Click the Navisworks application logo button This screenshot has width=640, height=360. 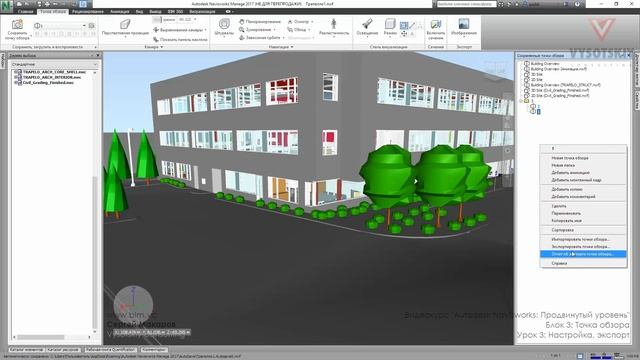tap(7, 6)
